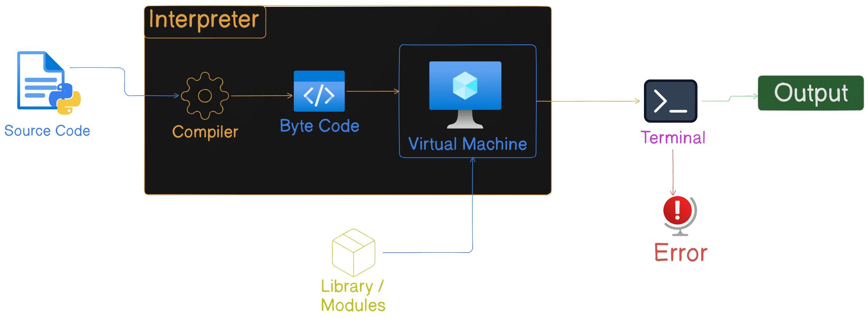Screen dimensions: 868x322
Task: Select the 'Byte Code' label
Action: (x=320, y=126)
